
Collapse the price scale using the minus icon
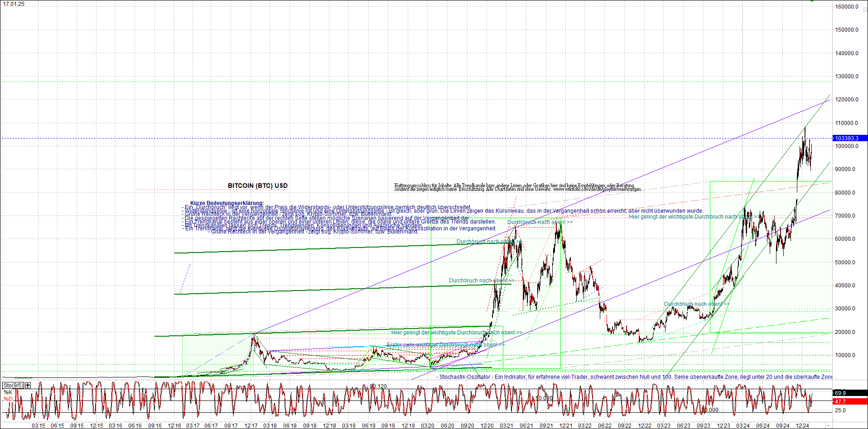(865, 10)
